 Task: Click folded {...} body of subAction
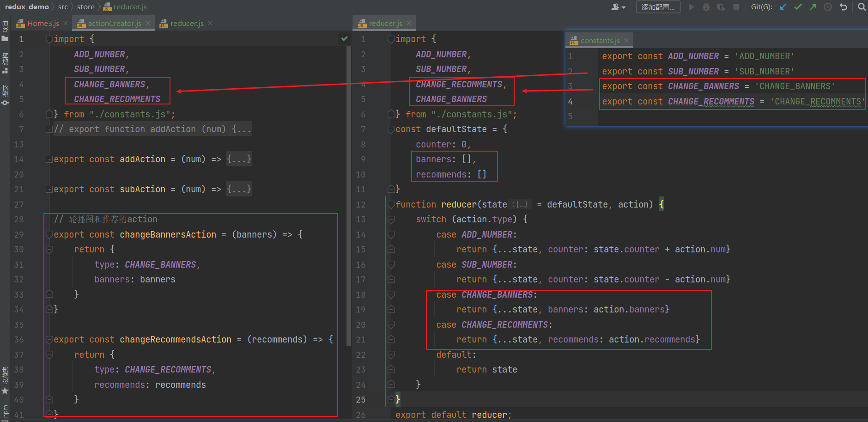point(239,190)
